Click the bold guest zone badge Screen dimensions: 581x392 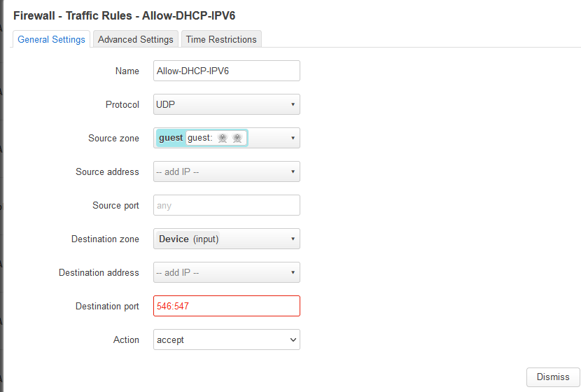170,138
